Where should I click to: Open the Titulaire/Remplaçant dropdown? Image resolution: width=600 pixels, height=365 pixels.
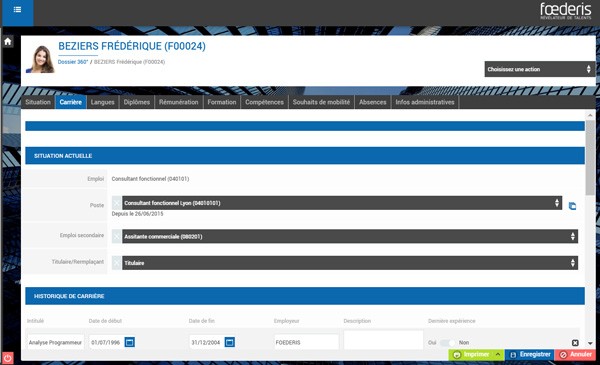click(x=350, y=263)
